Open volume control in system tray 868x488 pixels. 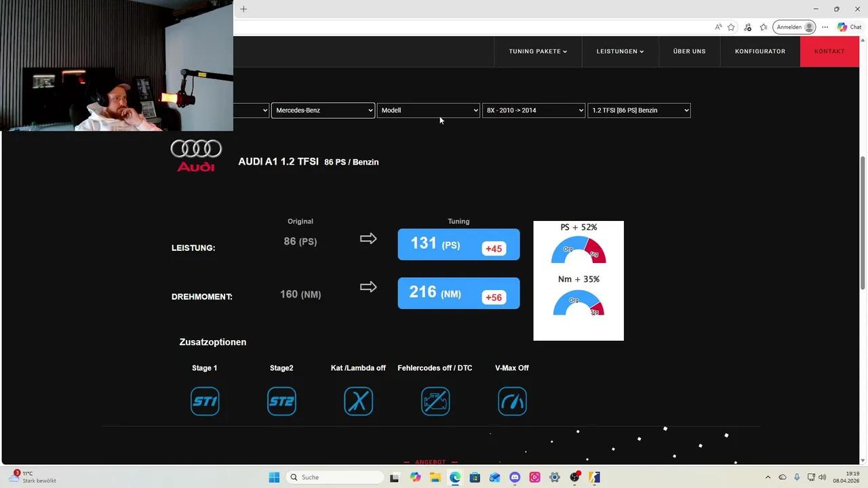click(823, 477)
